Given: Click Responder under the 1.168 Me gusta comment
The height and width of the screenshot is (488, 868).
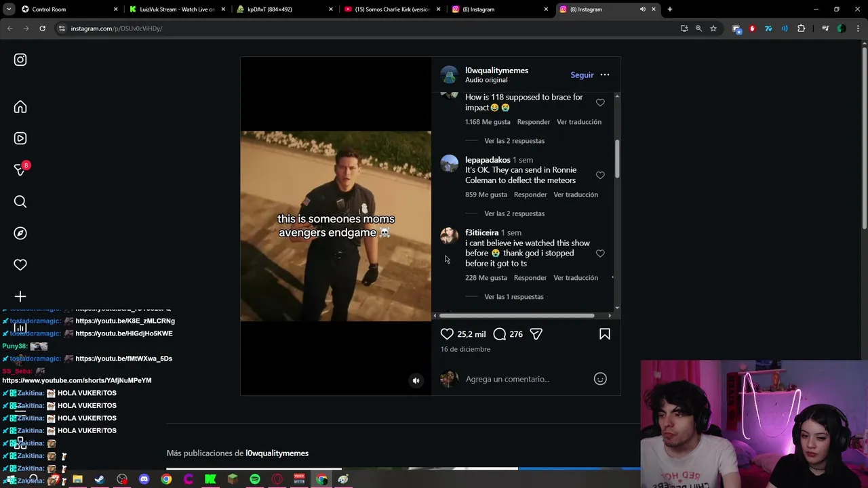Looking at the screenshot, I should pyautogui.click(x=534, y=122).
